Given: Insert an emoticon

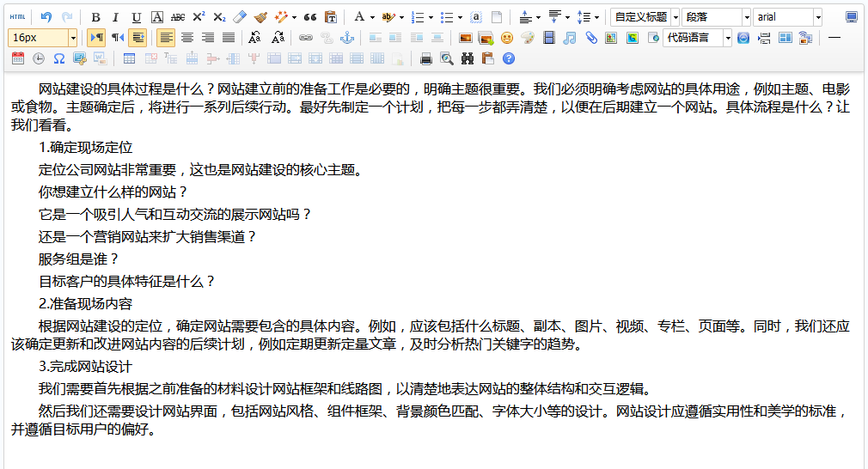Looking at the screenshot, I should click(507, 38).
